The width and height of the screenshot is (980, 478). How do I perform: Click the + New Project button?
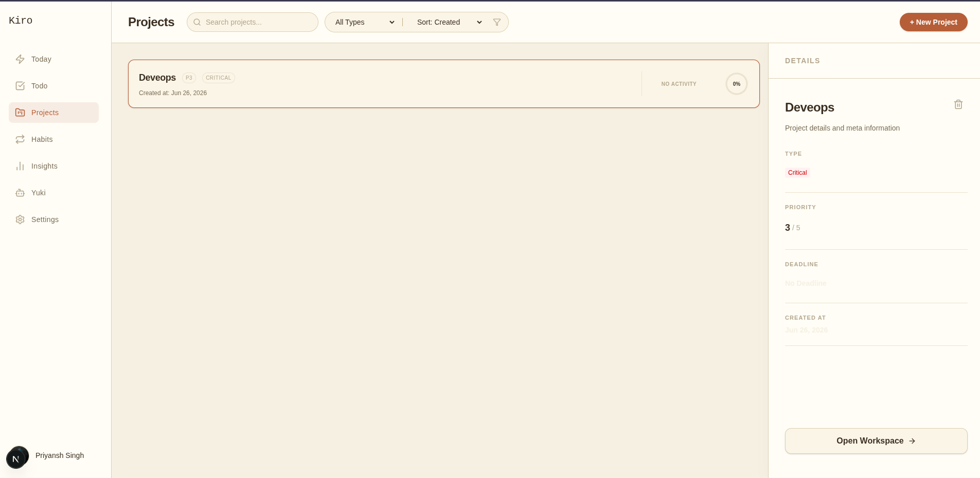point(933,22)
